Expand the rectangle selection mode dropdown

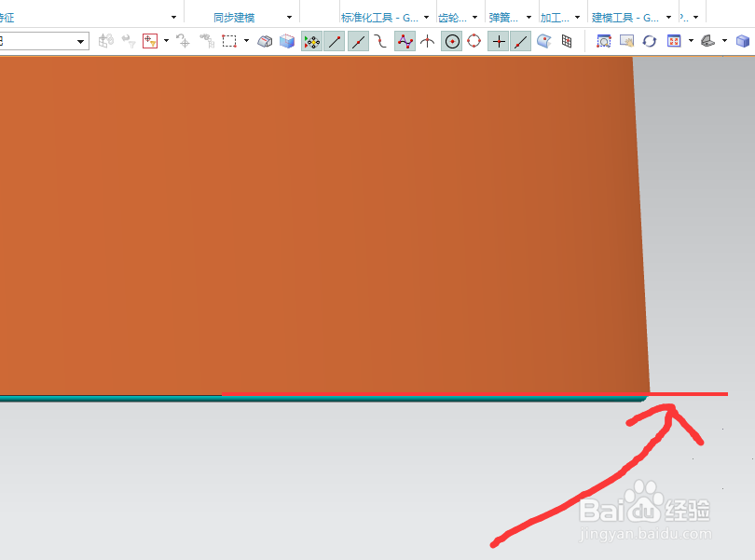tap(246, 41)
